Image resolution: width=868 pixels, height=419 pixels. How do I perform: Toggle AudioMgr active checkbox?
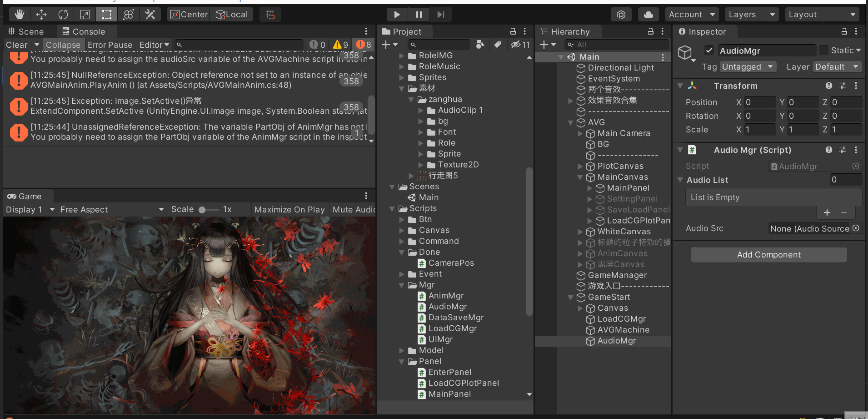709,50
